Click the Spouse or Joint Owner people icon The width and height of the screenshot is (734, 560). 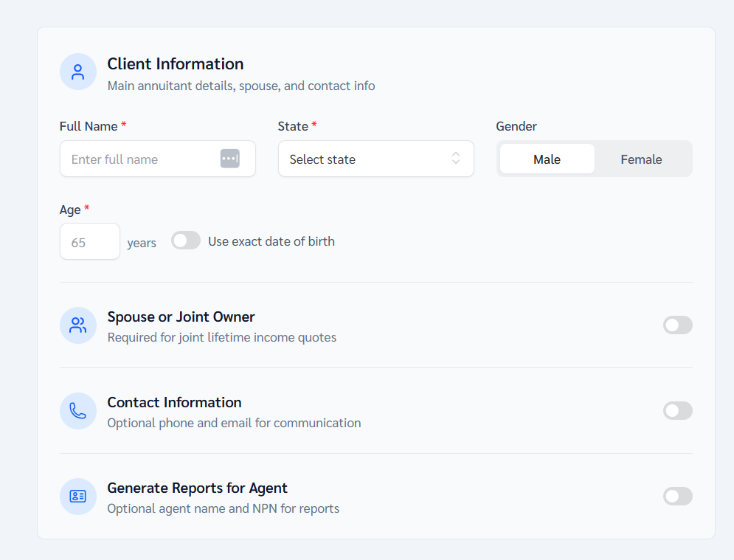(78, 325)
